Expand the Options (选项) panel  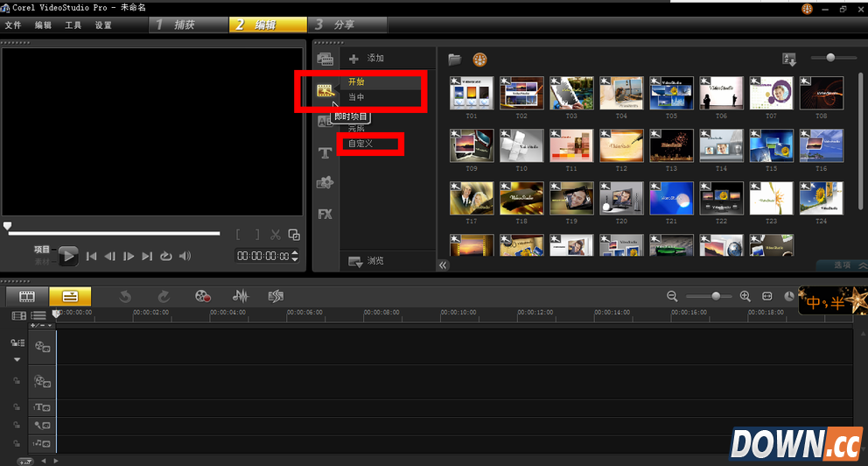click(x=840, y=265)
